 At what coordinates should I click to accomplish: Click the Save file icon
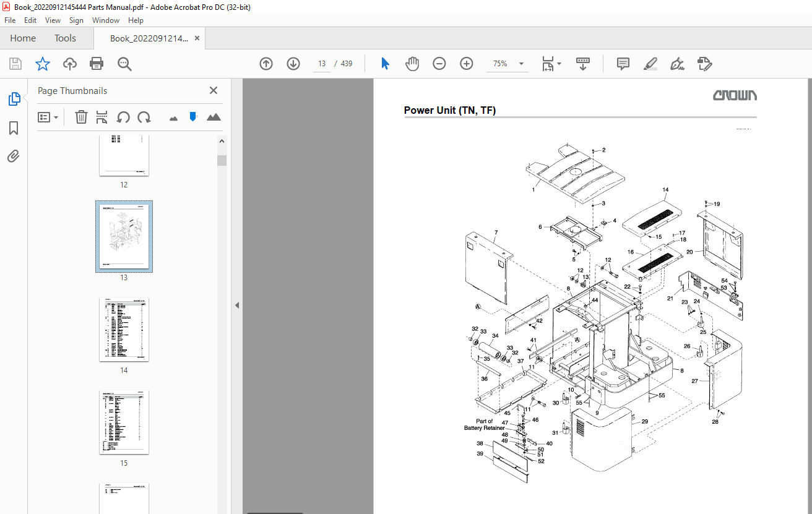point(15,64)
